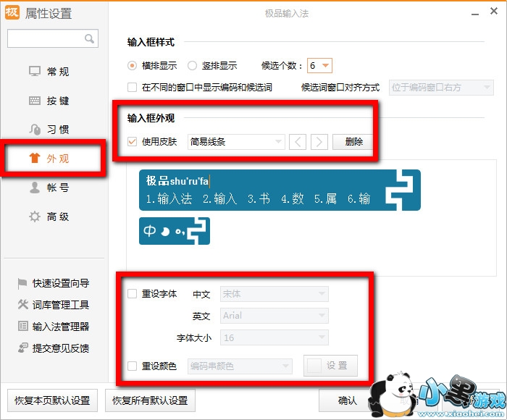507x420 pixels.
Task: Click 恢复本页默认设置 button
Action: [x=52, y=400]
